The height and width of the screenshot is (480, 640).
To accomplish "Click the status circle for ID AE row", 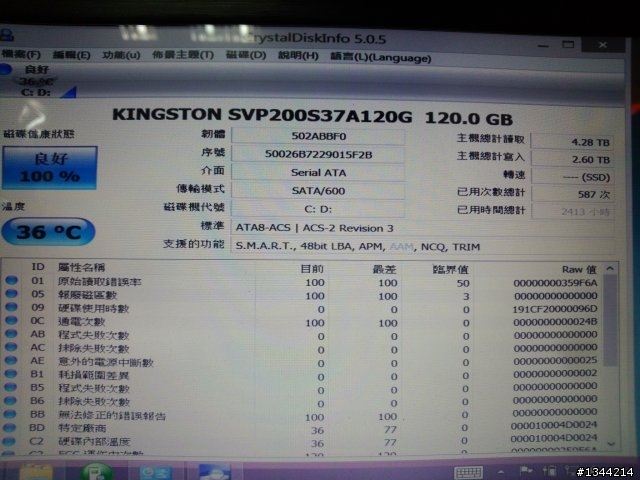I will [x=11, y=360].
